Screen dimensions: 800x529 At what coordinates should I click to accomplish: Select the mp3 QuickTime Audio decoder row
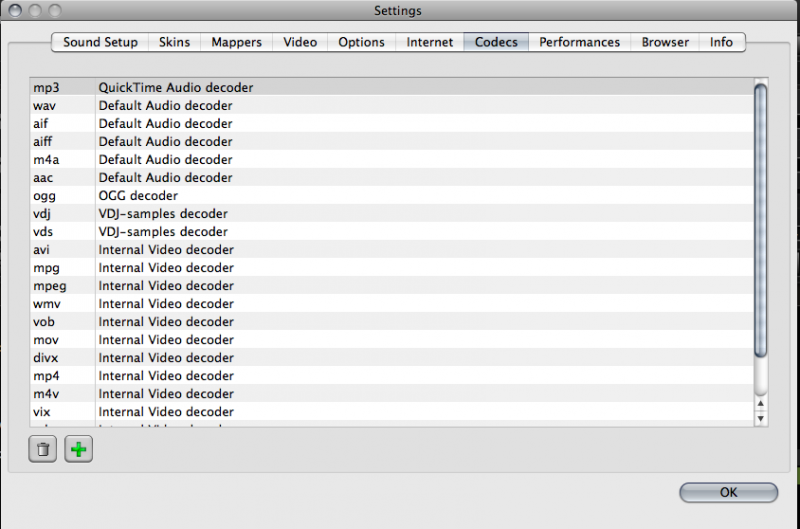click(x=390, y=88)
